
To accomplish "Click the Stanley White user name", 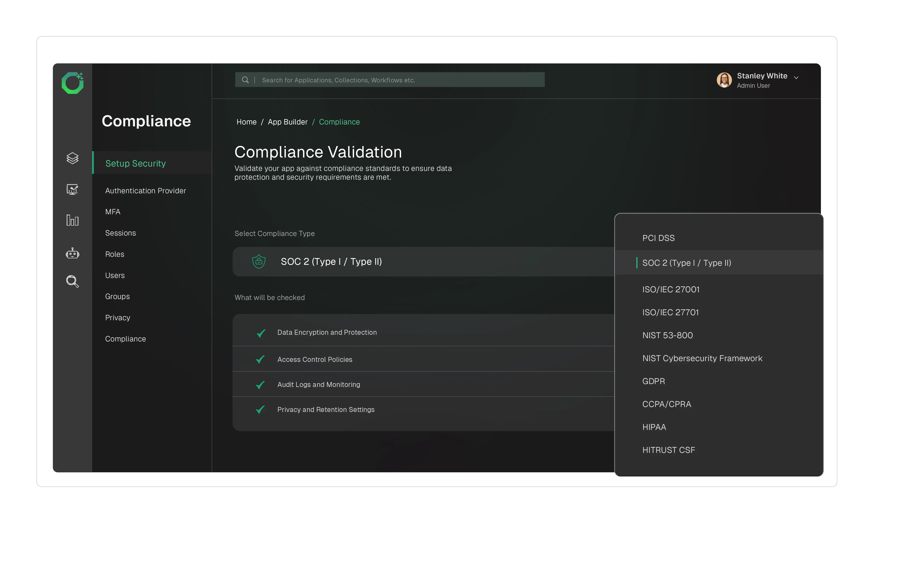I will (x=762, y=76).
